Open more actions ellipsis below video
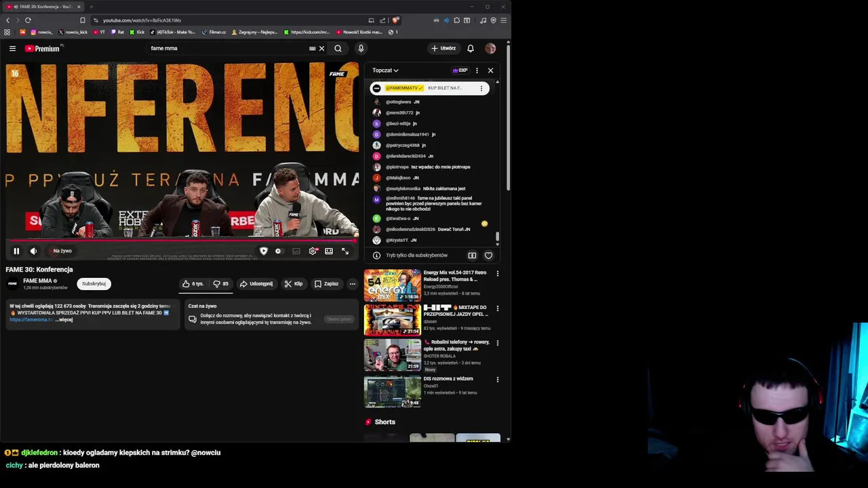868x488 pixels. 352,284
